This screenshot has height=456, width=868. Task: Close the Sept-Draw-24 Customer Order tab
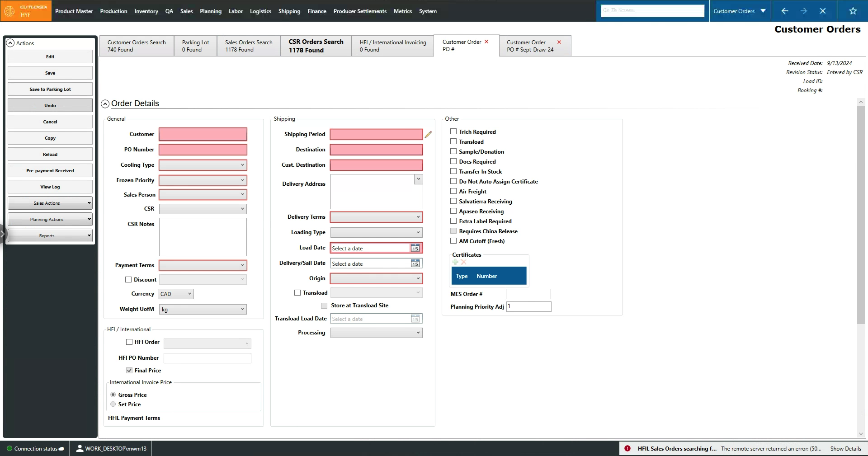coord(559,42)
